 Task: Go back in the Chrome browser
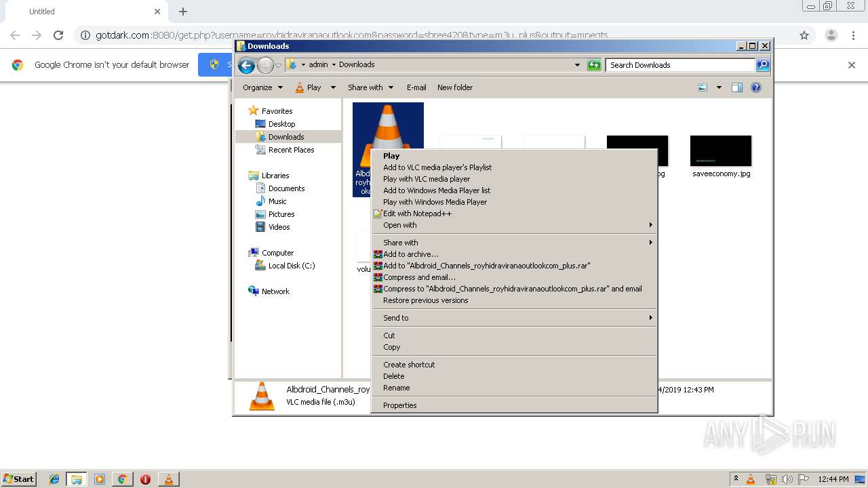coord(15,35)
